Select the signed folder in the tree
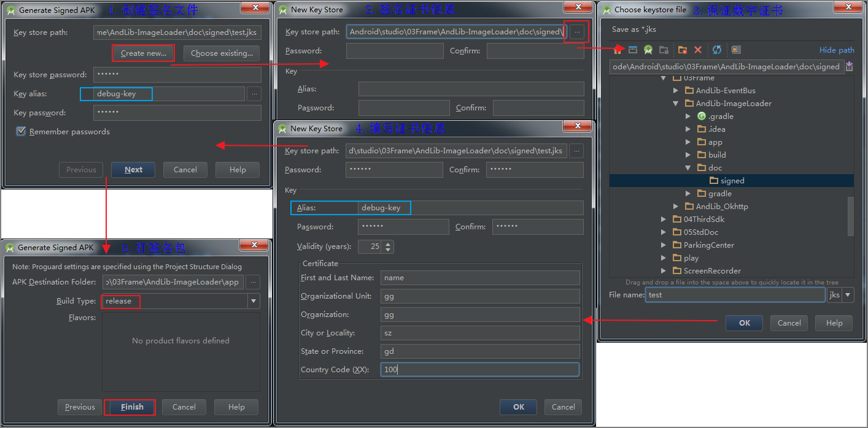868x428 pixels. 731,181
